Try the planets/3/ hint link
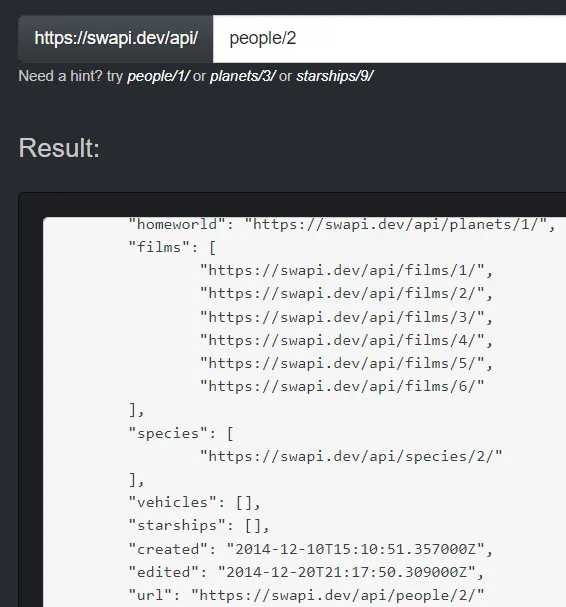Screen dimensions: 566x607 pyautogui.click(x=242, y=76)
